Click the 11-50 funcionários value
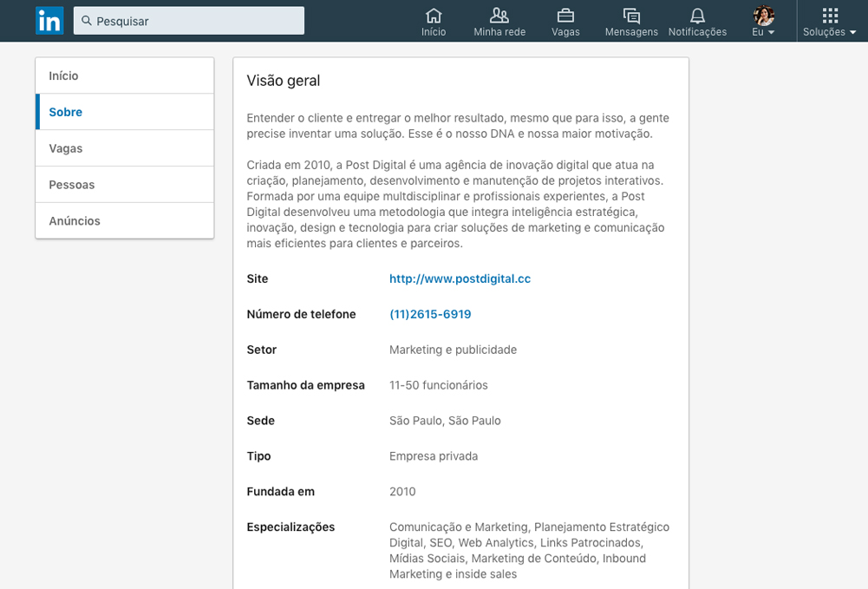 point(439,385)
